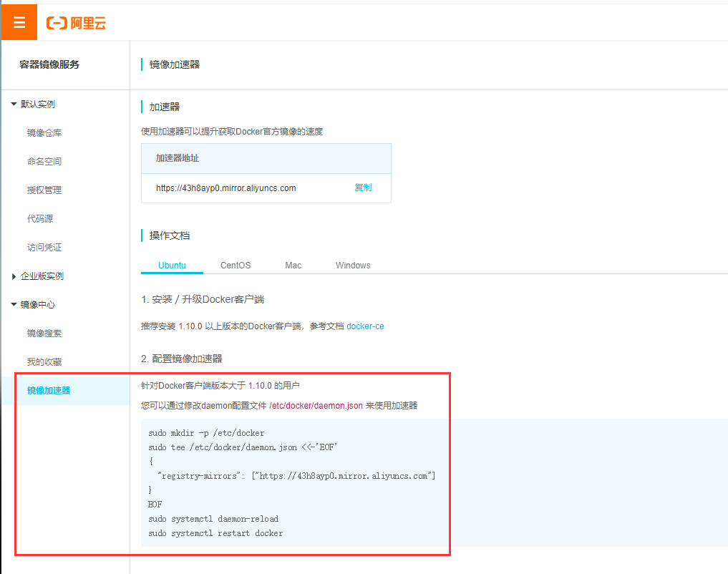
Task: Click the 加速器地址 header
Action: 178,158
